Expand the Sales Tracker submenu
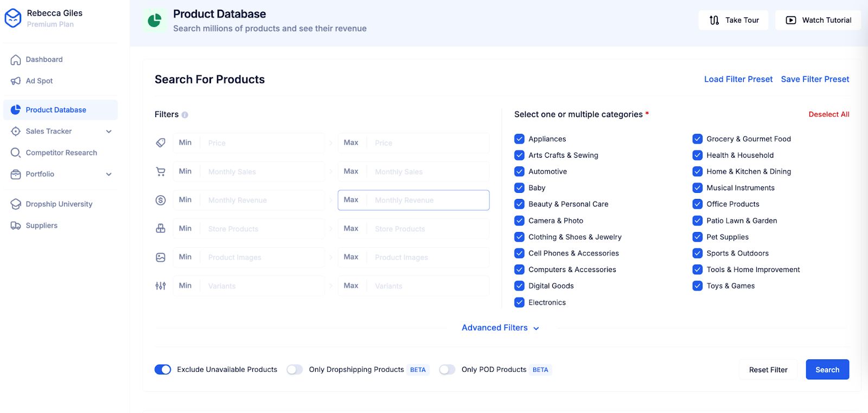 tap(108, 131)
